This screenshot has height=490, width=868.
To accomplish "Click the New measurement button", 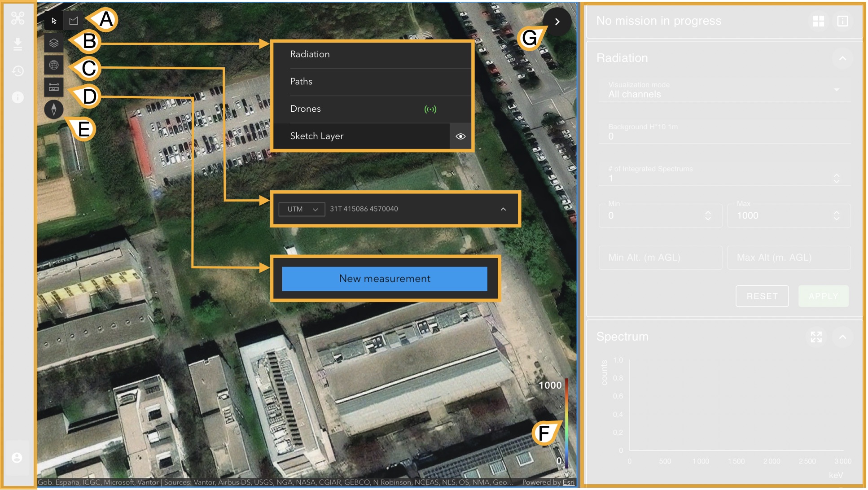I will point(385,279).
